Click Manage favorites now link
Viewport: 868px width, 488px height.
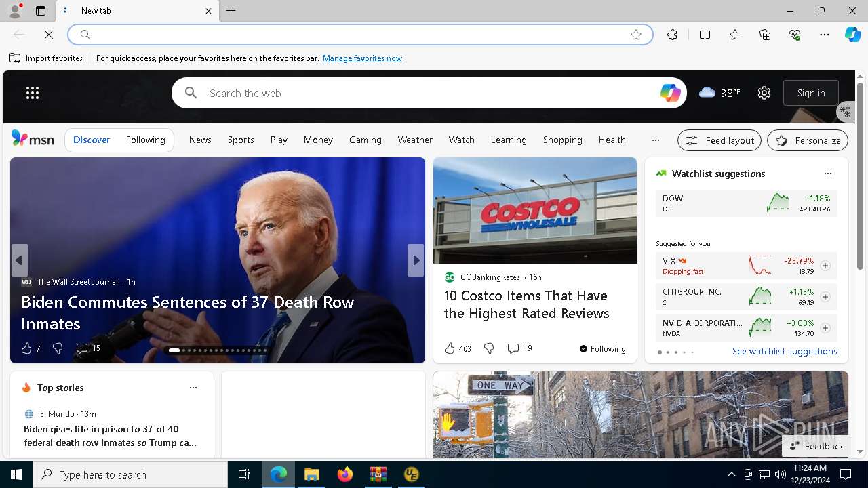(362, 58)
